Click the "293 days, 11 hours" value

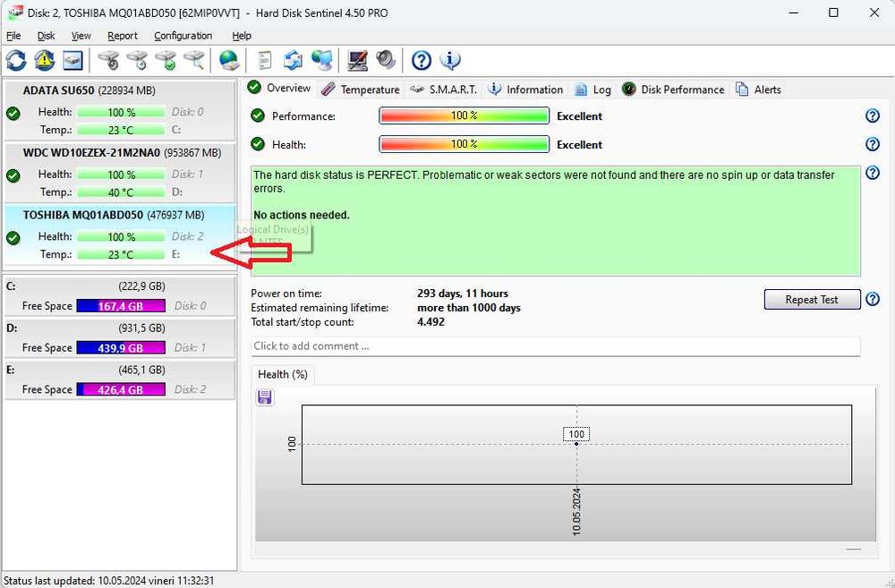[x=463, y=294]
